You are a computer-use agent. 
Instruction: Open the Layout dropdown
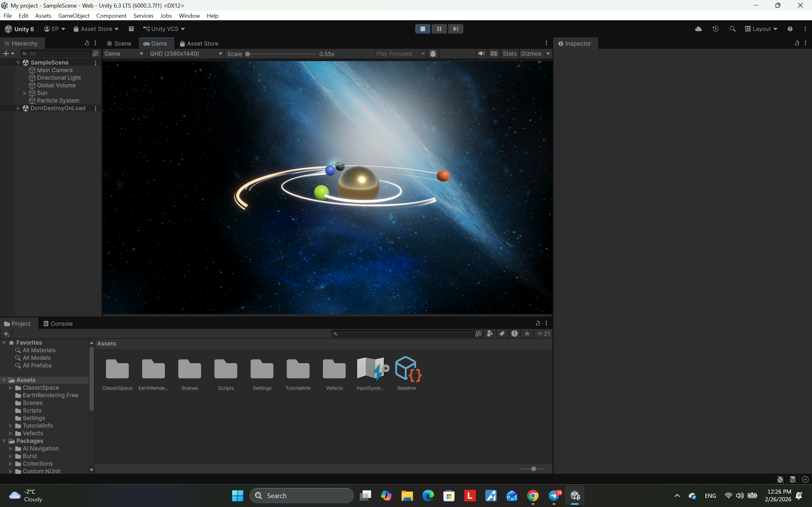tap(761, 29)
